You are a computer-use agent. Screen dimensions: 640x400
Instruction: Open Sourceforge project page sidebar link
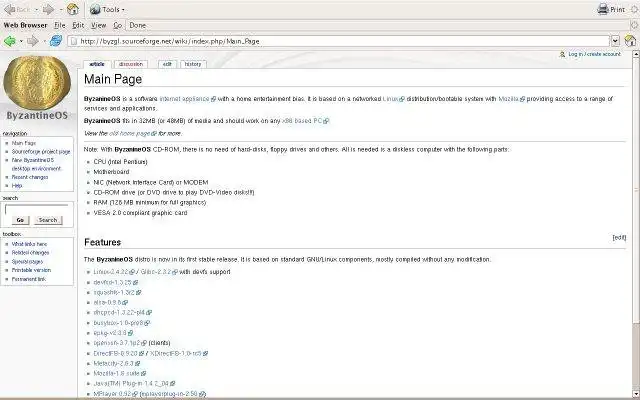[41, 152]
